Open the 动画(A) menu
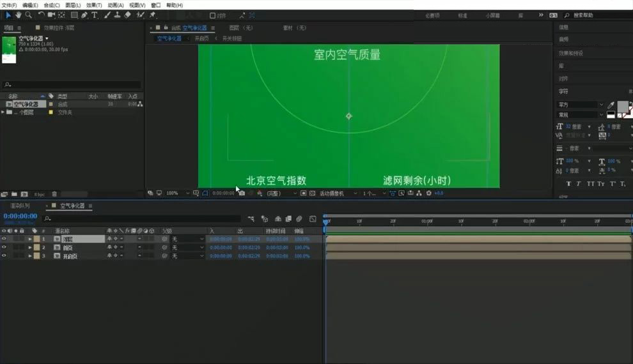 116,5
